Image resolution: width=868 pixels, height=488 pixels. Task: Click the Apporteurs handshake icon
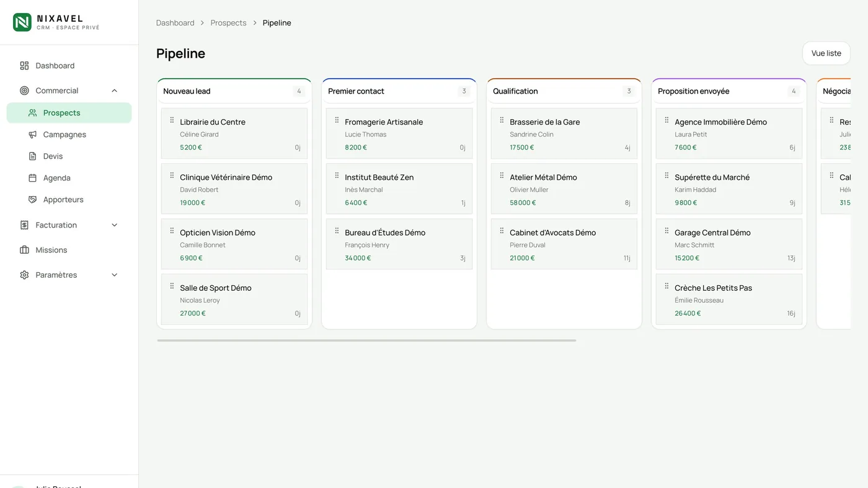33,200
